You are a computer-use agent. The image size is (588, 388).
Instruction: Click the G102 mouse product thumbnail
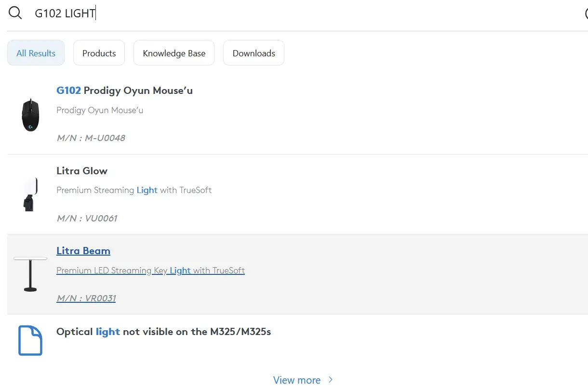point(30,115)
